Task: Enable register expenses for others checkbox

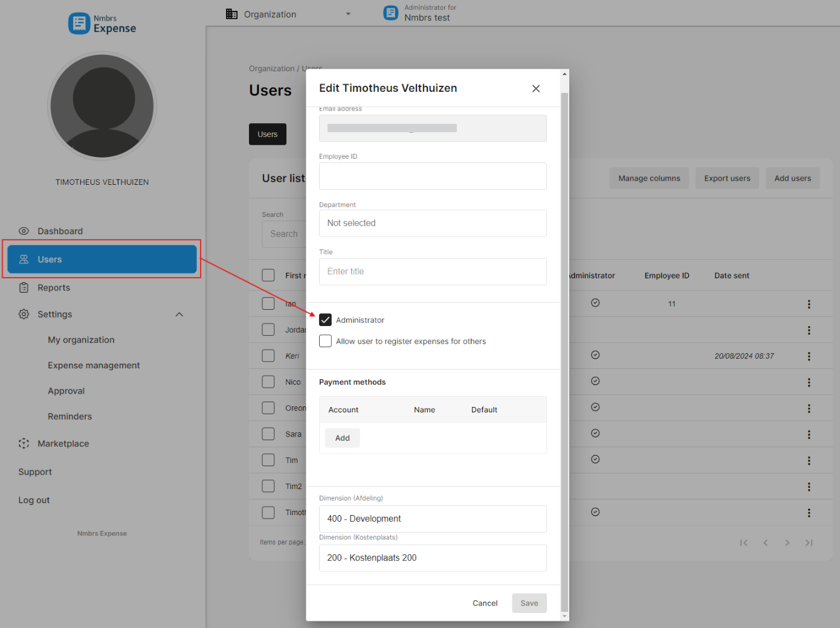Action: pos(325,341)
